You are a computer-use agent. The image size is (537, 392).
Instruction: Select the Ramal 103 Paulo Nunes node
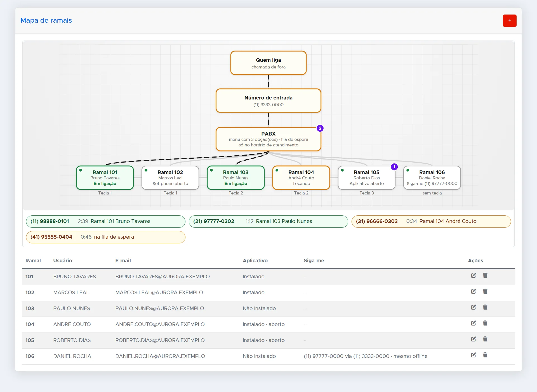236,178
